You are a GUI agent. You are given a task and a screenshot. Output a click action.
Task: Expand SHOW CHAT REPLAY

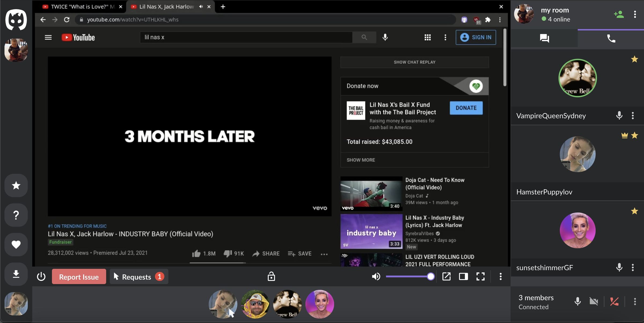415,62
